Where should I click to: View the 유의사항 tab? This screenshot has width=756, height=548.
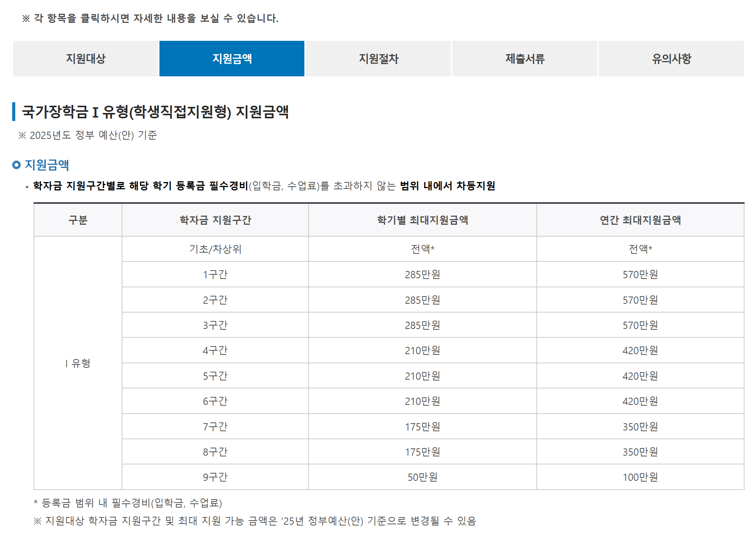point(671,58)
